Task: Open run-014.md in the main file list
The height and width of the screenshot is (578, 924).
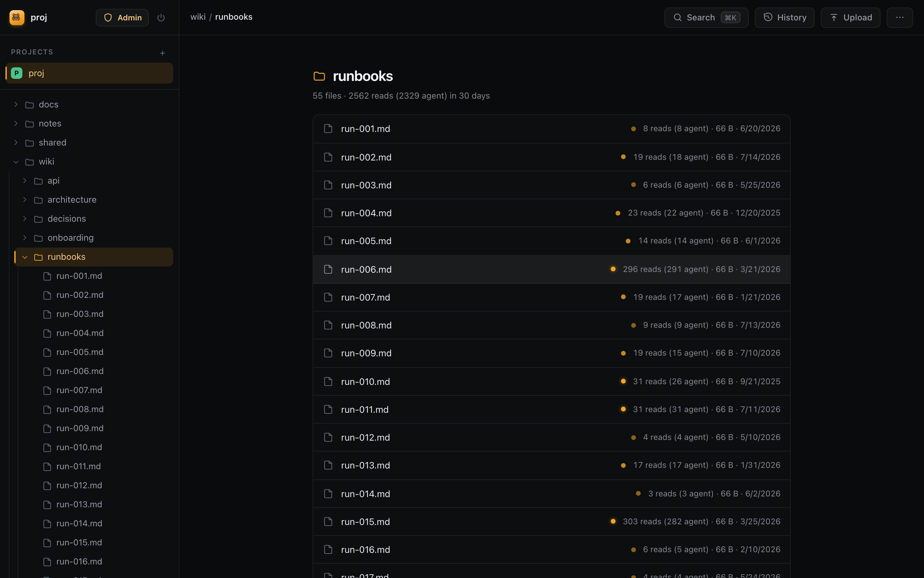Action: [x=551, y=494]
